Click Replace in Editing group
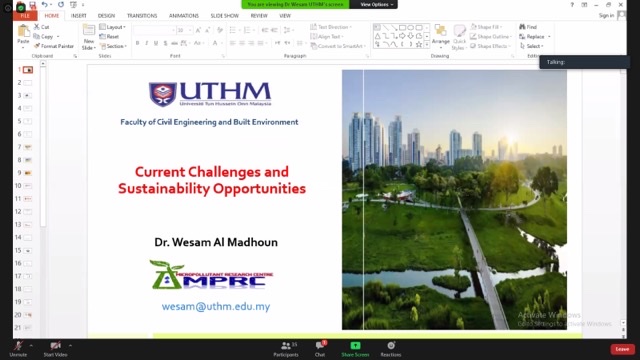 click(535, 36)
